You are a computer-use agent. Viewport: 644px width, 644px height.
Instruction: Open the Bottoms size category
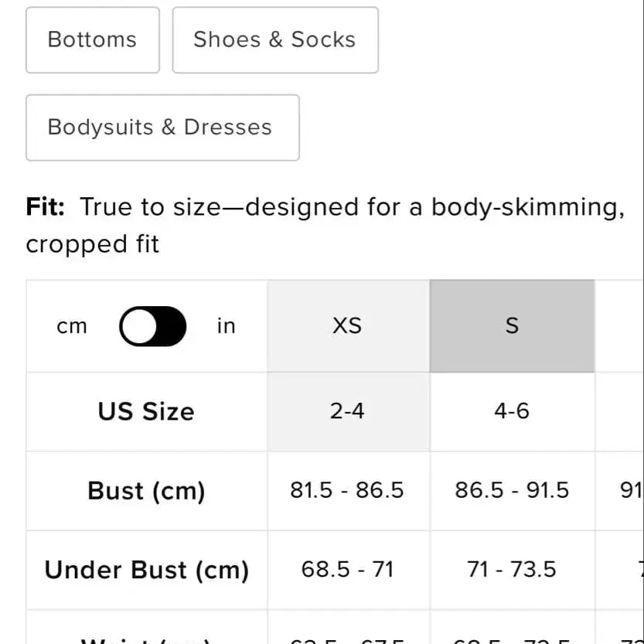[x=92, y=40]
